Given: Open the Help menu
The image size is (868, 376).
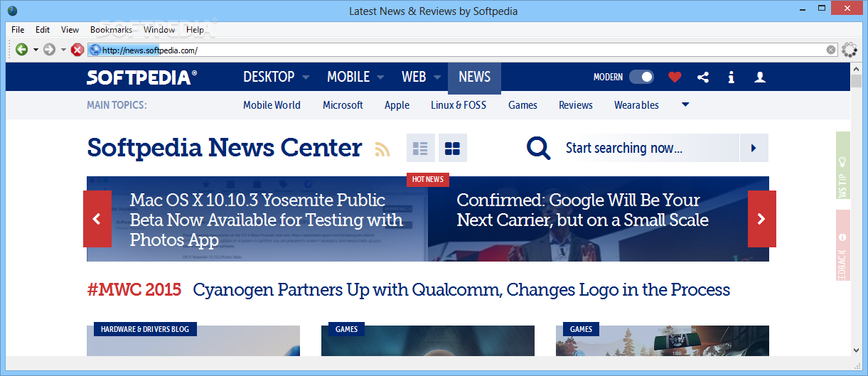Looking at the screenshot, I should click(195, 30).
